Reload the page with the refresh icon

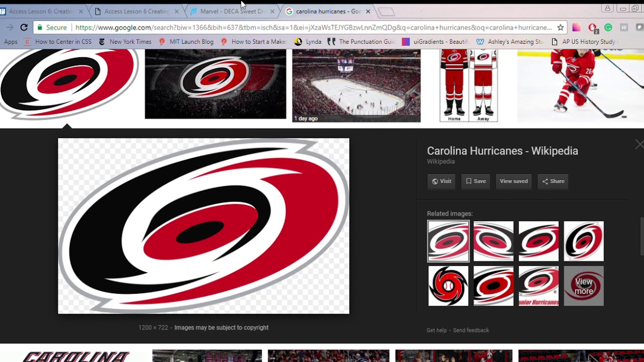(24, 28)
